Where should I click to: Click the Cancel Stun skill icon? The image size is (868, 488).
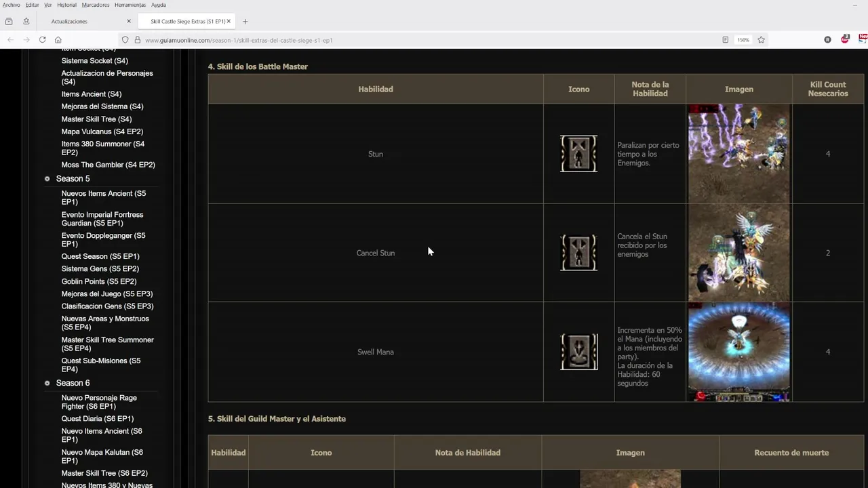(x=578, y=253)
